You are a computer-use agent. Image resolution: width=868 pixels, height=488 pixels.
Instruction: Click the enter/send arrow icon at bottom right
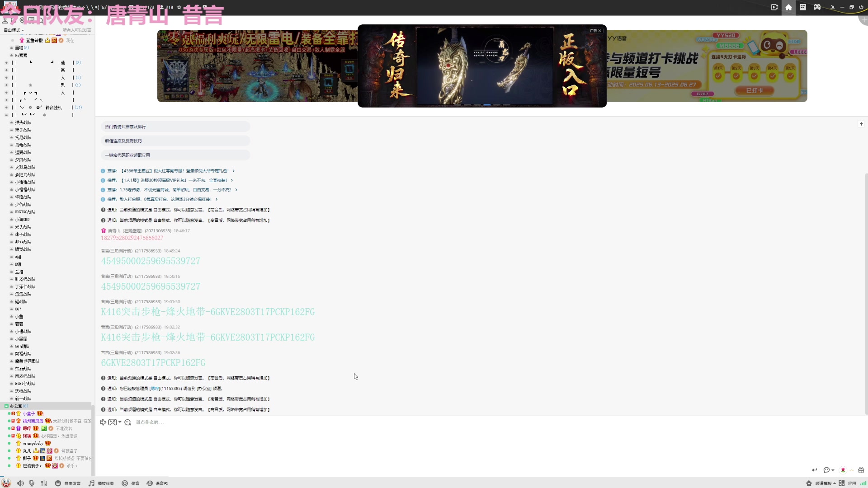[814, 470]
